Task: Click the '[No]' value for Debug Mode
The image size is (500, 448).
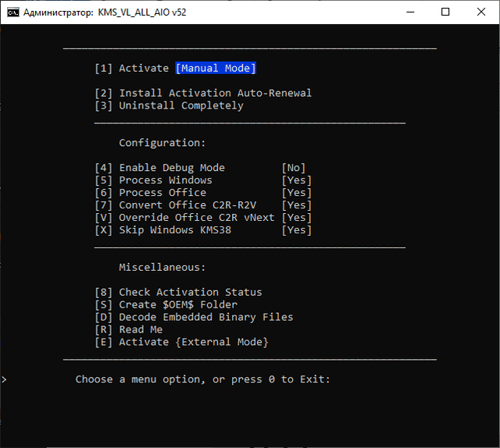Action: (x=294, y=168)
